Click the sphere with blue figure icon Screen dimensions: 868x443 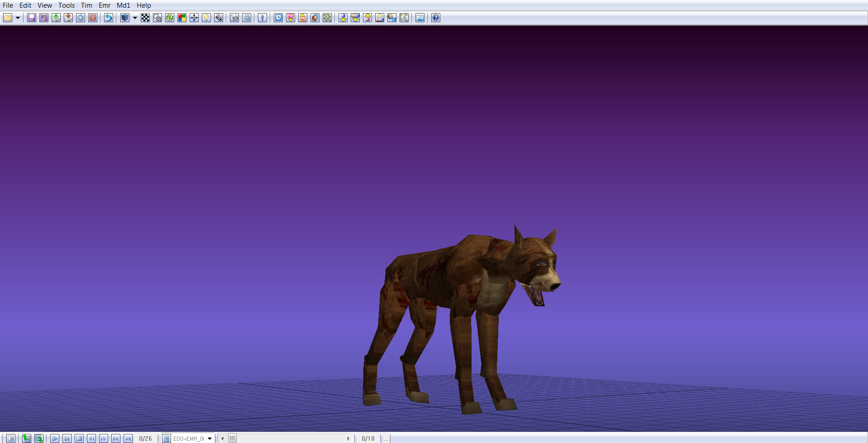pos(392,18)
